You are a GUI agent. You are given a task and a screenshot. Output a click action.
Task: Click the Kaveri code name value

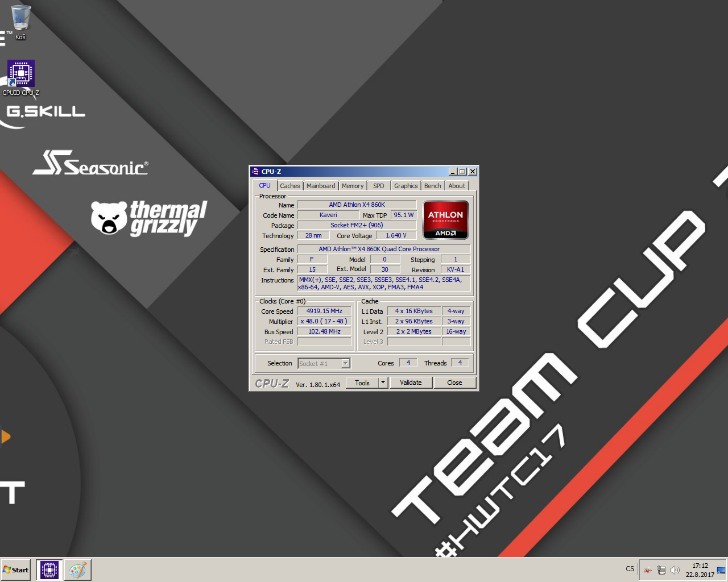[x=328, y=215]
